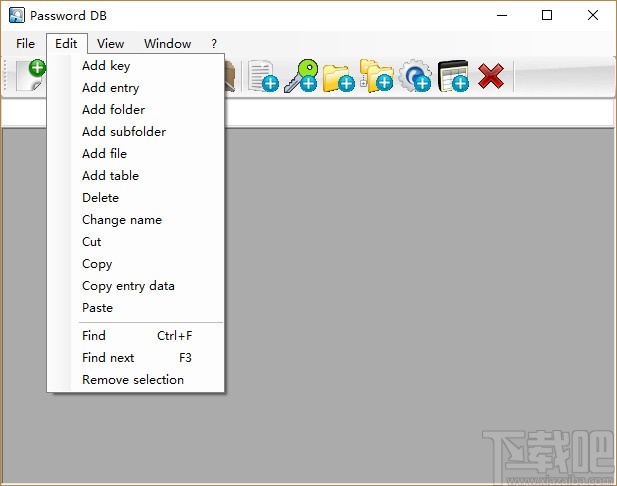
Task: Select Remove selection menu item
Action: [136, 380]
